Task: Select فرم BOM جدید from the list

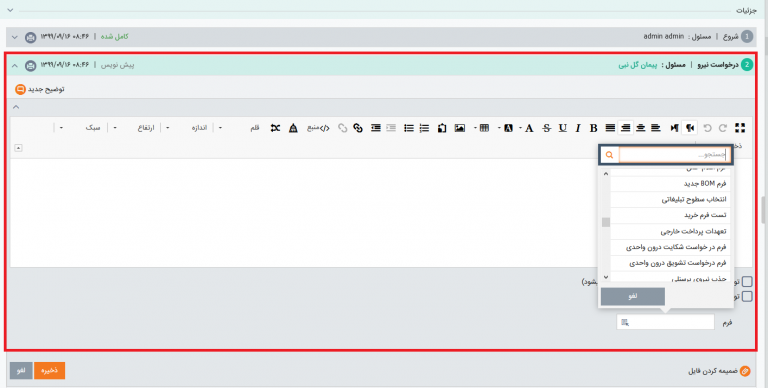Action: click(670, 184)
